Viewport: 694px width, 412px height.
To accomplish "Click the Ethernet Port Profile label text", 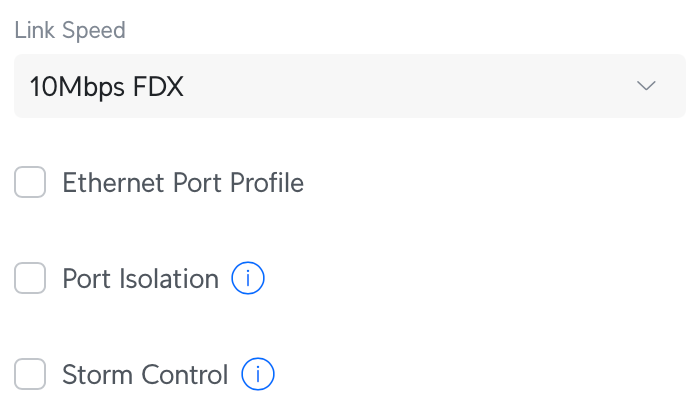I will tap(183, 183).
